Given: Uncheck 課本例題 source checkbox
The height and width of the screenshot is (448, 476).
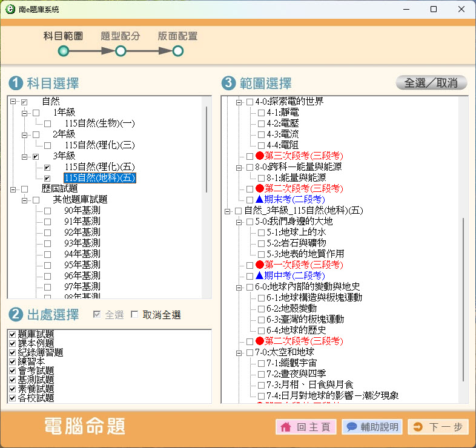Looking at the screenshot, I should [x=13, y=344].
